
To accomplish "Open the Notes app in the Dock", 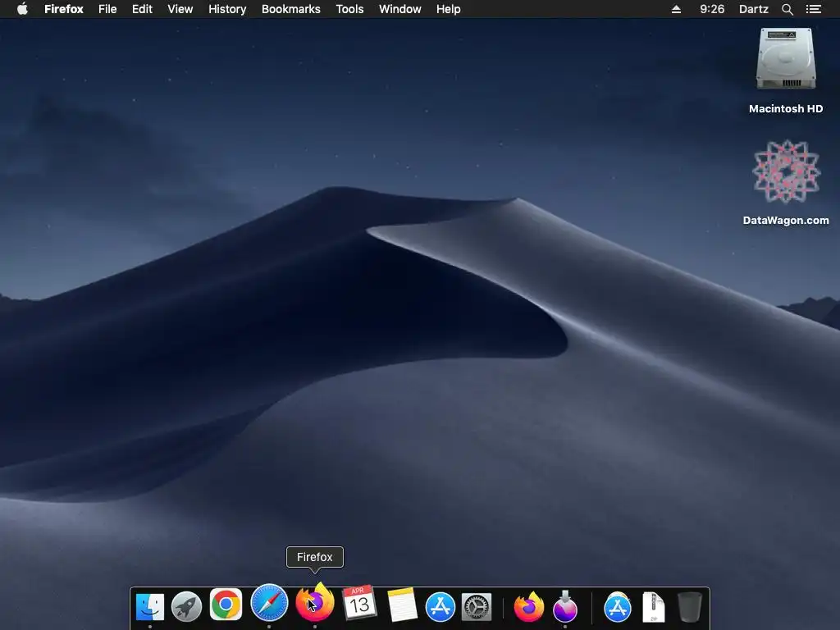I will [402, 605].
